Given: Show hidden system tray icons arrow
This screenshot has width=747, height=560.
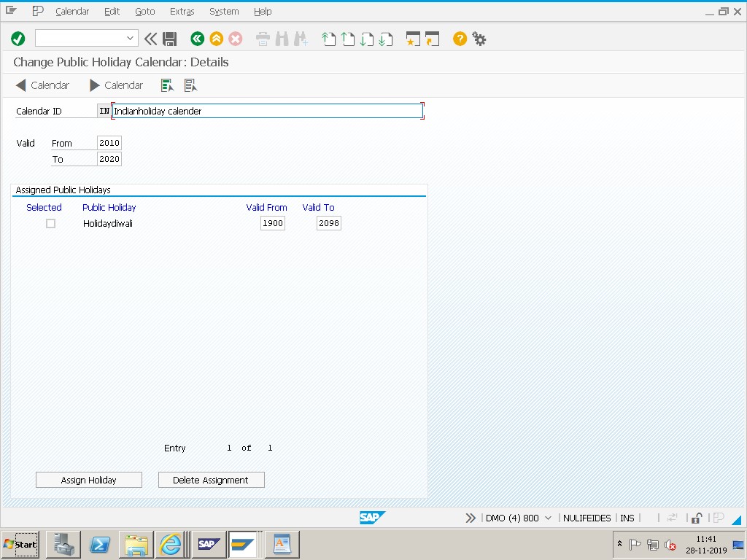Looking at the screenshot, I should tap(619, 544).
